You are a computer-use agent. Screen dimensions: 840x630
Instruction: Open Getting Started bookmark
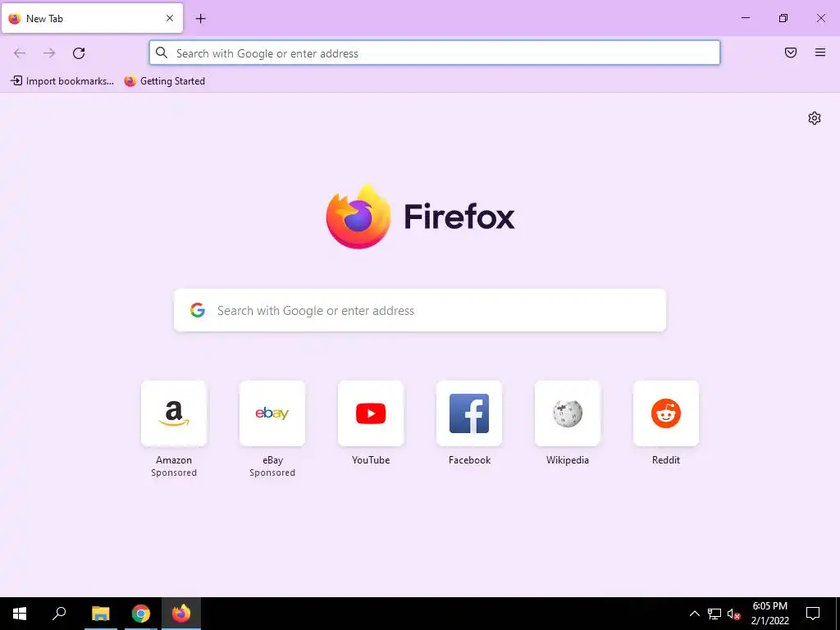[164, 81]
